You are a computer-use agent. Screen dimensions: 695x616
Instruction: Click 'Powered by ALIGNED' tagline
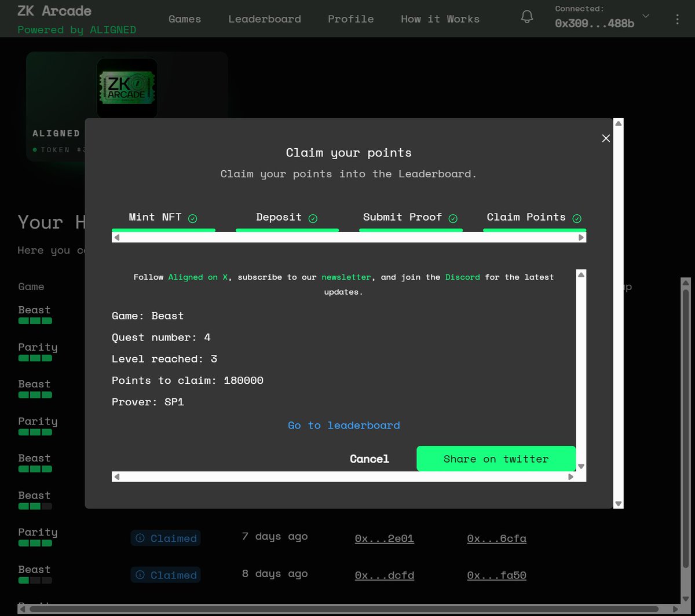(76, 30)
